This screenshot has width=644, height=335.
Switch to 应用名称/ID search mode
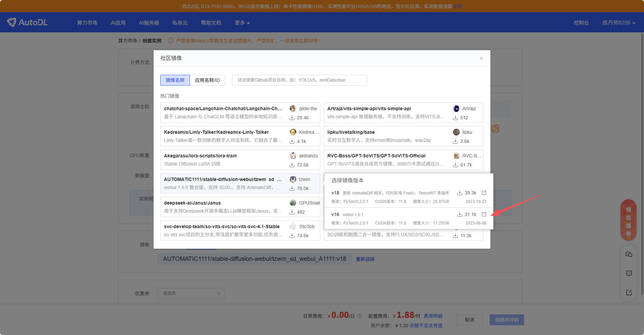tap(207, 80)
